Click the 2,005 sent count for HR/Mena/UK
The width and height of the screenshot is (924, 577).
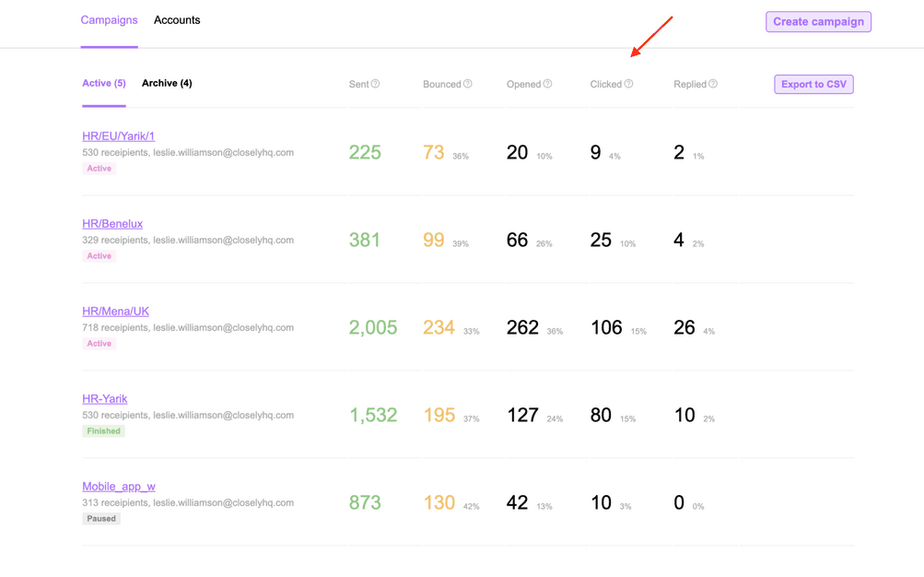[373, 327]
